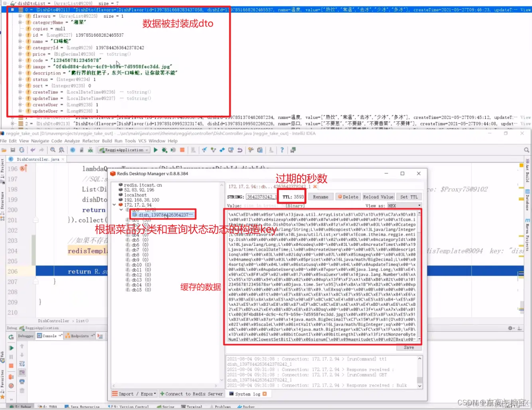The width and height of the screenshot is (532, 410).
Task: Click the View Breakpoints icon in Debug panel
Action: 11,377
